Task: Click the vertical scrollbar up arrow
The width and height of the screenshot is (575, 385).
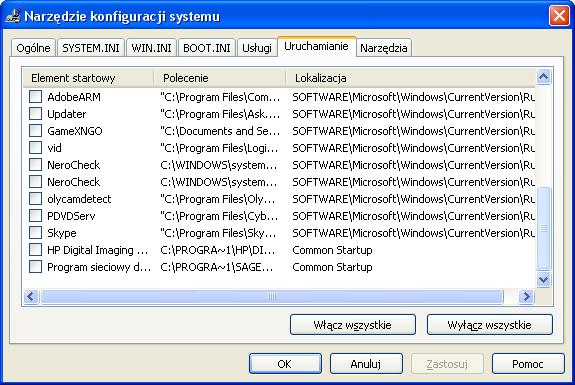Action: click(543, 77)
